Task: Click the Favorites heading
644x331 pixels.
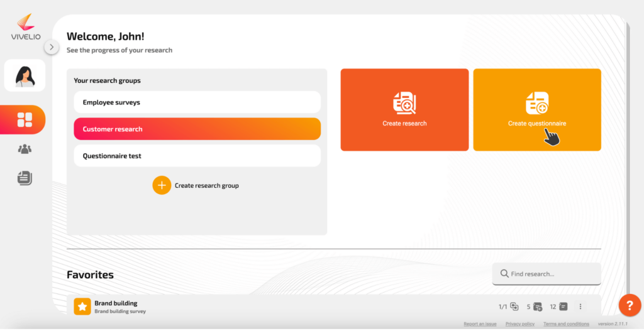Action: point(91,274)
